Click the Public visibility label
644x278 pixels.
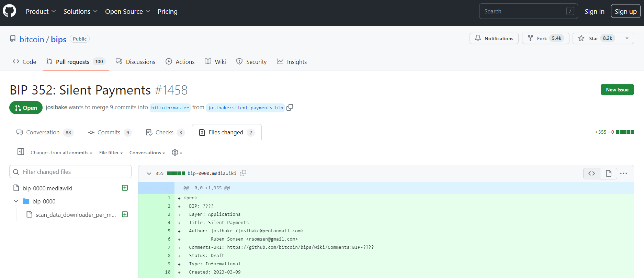(x=80, y=39)
